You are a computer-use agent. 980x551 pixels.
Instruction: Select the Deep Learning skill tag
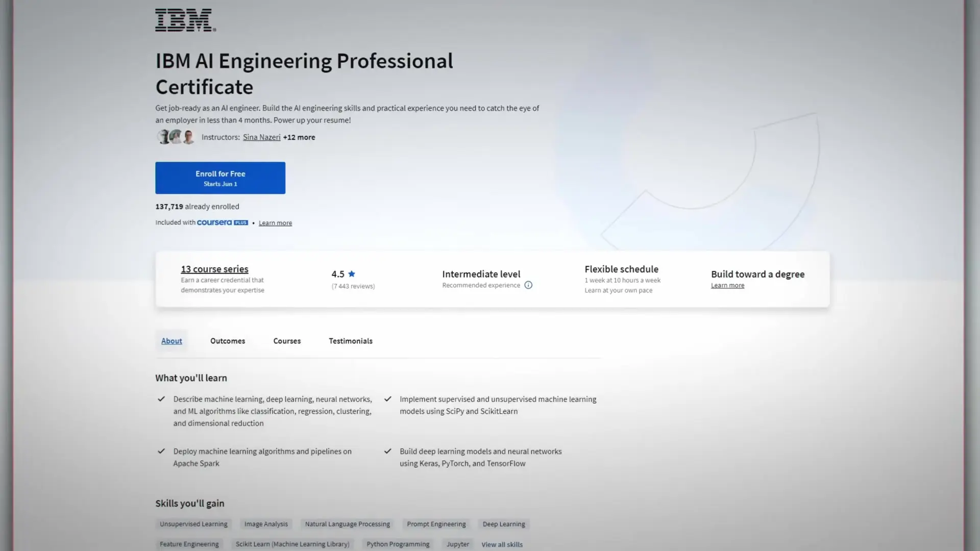pos(504,524)
